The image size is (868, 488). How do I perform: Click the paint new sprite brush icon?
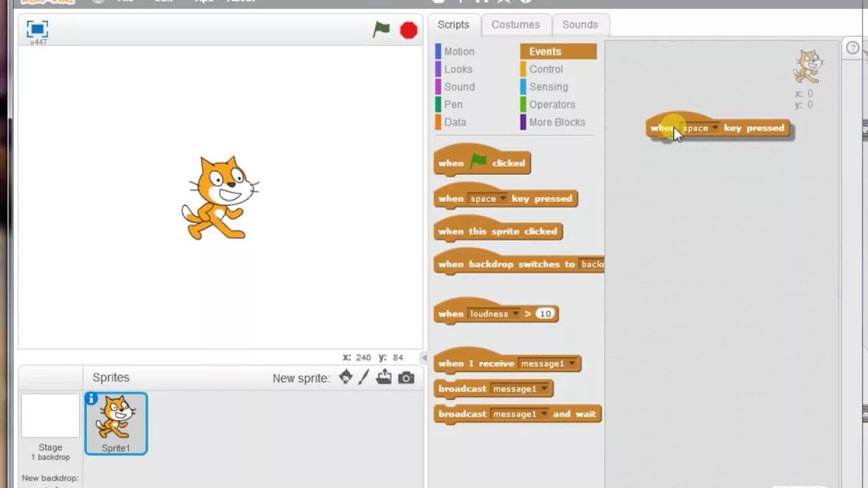coord(364,378)
